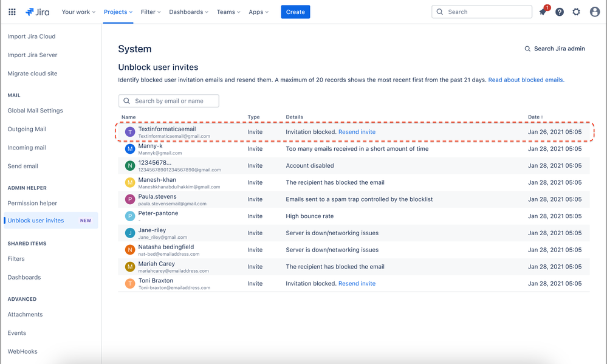
Task: Open WebHooks under Advanced
Action: click(x=22, y=352)
